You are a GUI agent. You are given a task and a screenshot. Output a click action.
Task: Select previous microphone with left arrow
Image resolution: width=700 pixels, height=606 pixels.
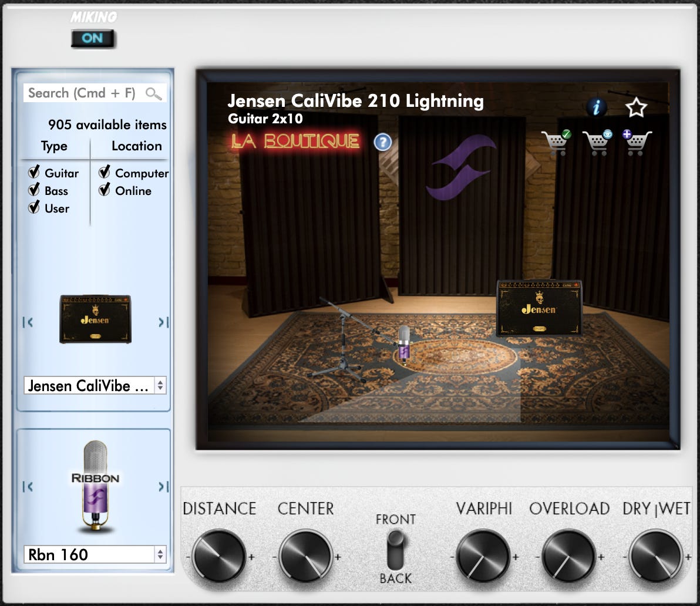[x=28, y=487]
